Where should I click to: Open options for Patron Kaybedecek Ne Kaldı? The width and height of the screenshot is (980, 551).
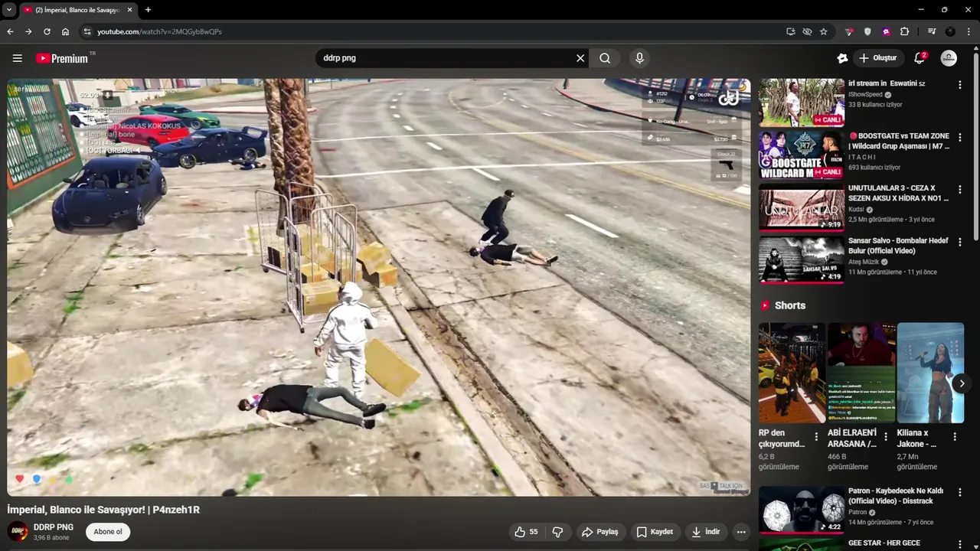tap(959, 492)
